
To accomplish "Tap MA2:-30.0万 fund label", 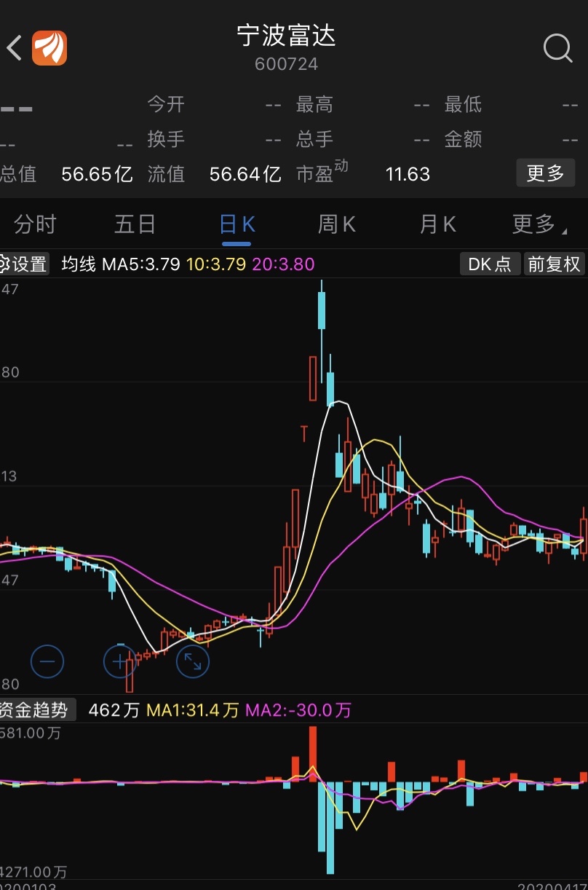I will 298,710.
